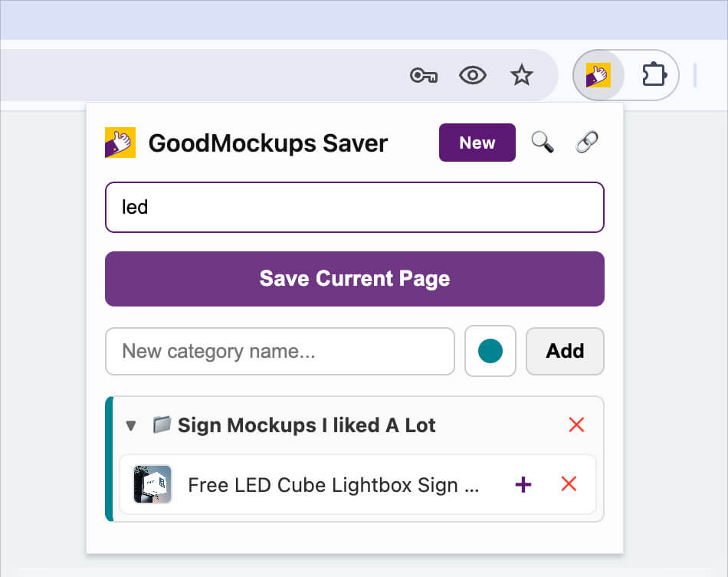Click the magnifying glass search icon
Screen dimensions: 728x577
pos(543,142)
